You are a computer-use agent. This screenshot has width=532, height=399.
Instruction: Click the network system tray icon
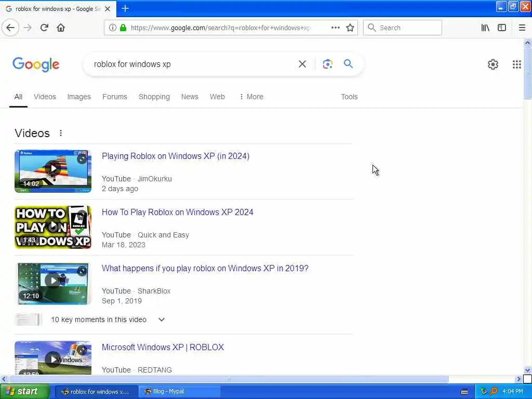click(484, 391)
